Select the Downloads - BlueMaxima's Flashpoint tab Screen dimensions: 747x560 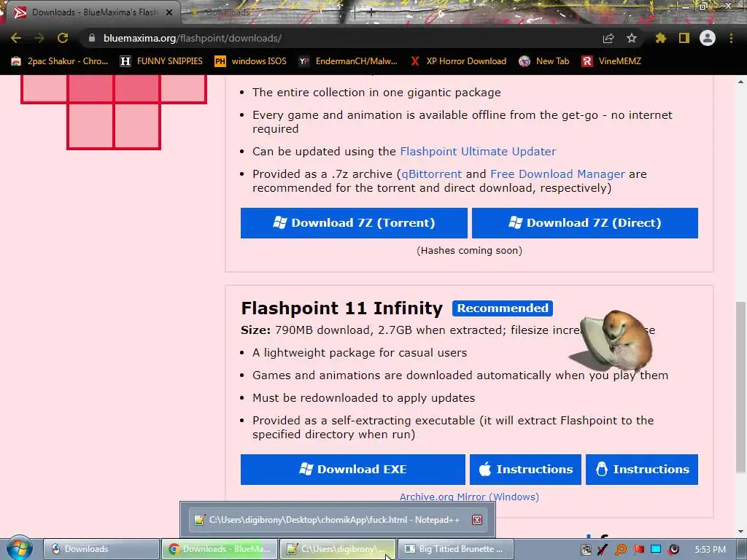click(x=90, y=12)
